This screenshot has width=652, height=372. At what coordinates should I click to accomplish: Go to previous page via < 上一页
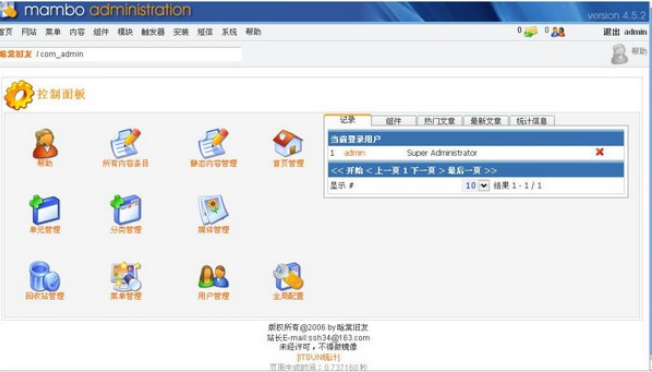pyautogui.click(x=383, y=170)
